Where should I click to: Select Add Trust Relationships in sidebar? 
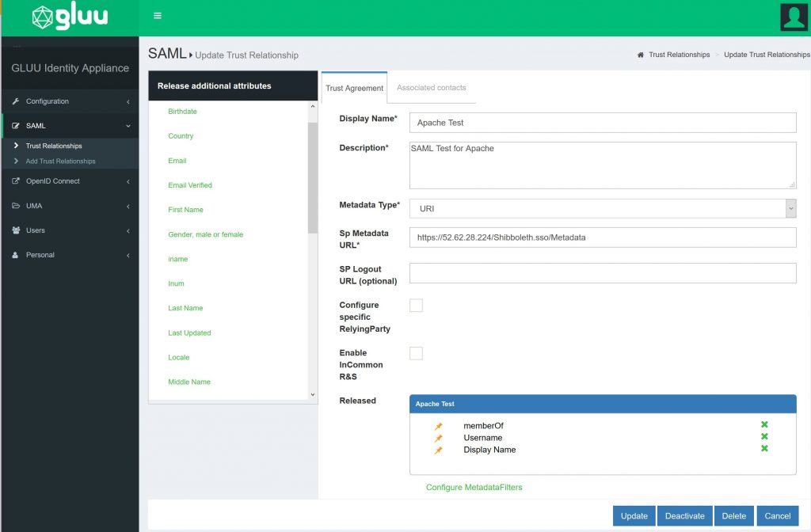60,161
